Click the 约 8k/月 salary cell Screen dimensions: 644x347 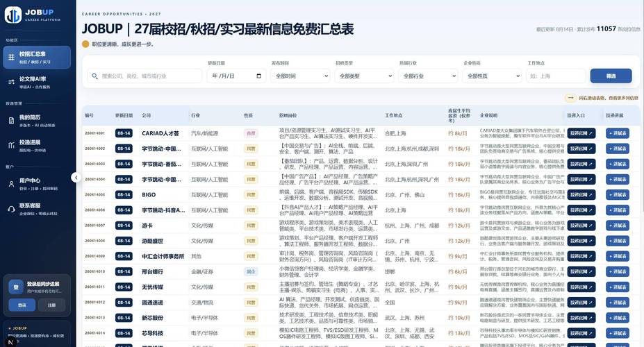457,133
